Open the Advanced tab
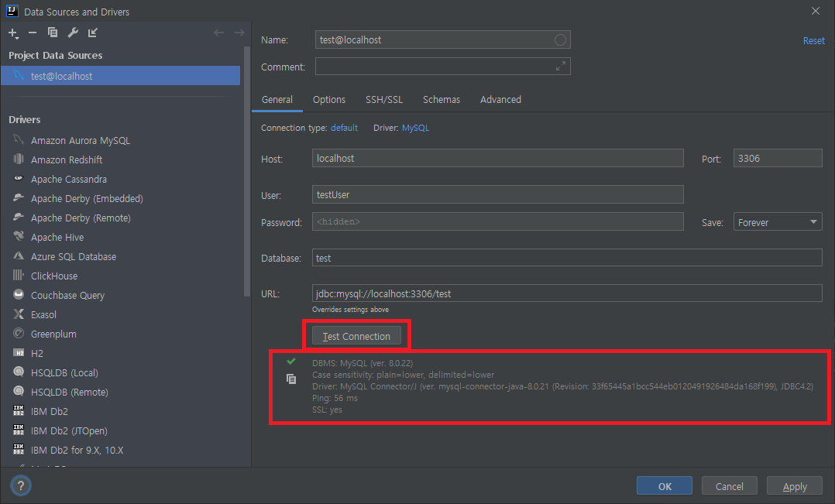Viewport: 835px width, 504px height. (500, 100)
